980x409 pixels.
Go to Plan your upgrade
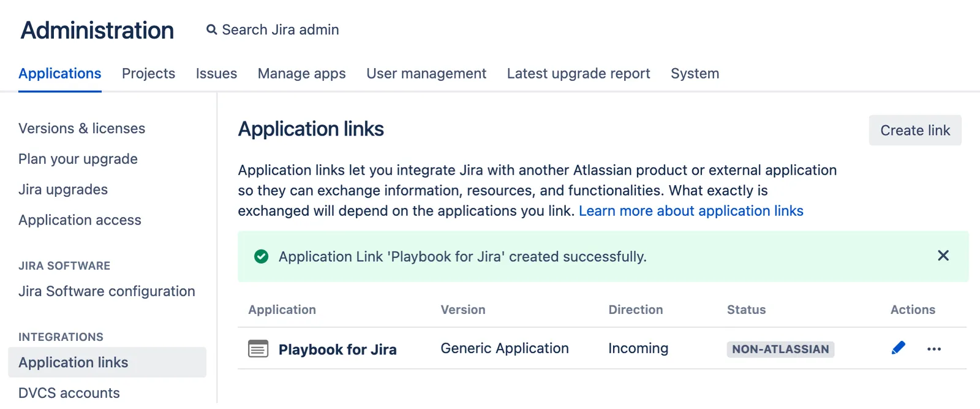(78, 159)
